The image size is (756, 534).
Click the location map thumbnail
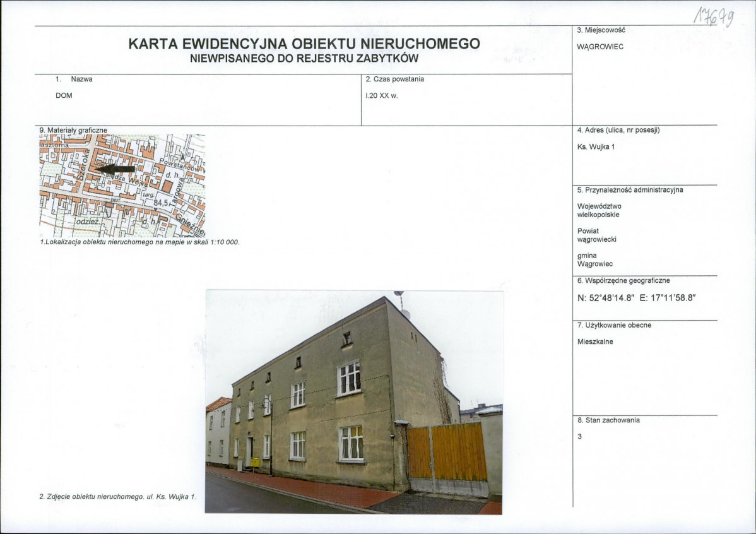pyautogui.click(x=122, y=186)
